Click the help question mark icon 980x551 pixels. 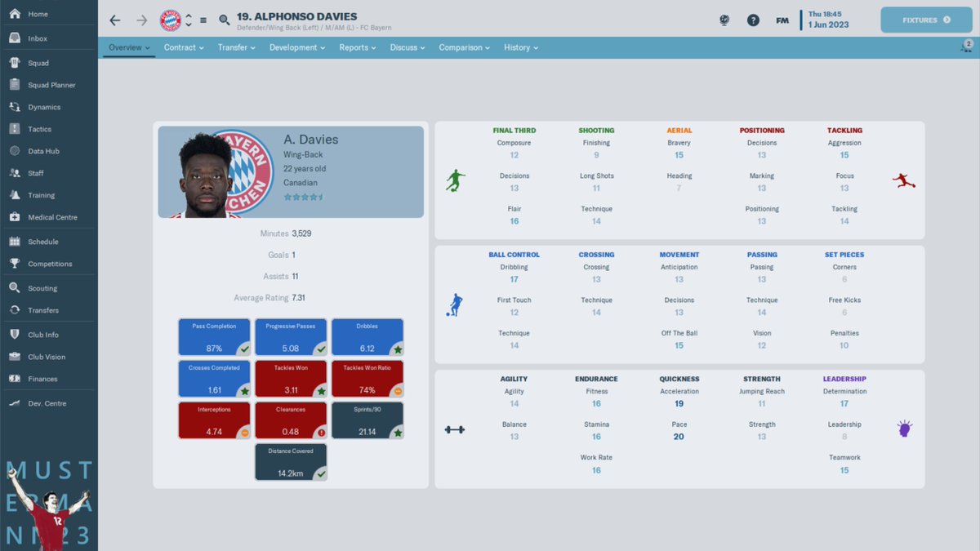(753, 20)
